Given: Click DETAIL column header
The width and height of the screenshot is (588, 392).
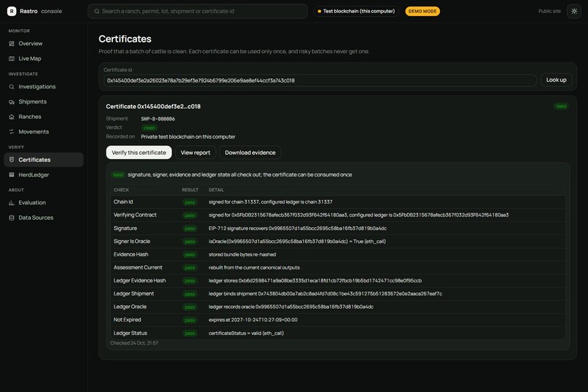Looking at the screenshot, I should pos(217,190).
